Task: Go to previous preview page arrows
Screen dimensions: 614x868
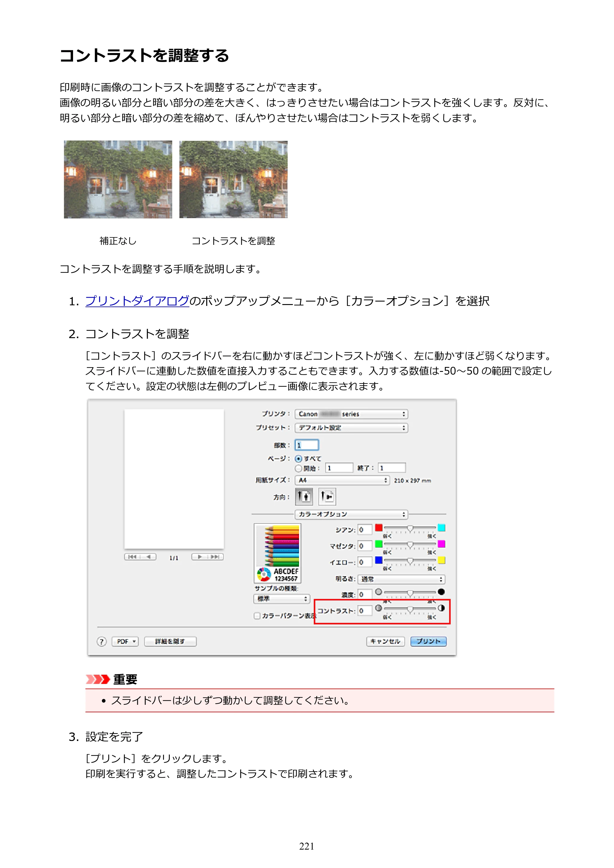Action: click(x=140, y=557)
